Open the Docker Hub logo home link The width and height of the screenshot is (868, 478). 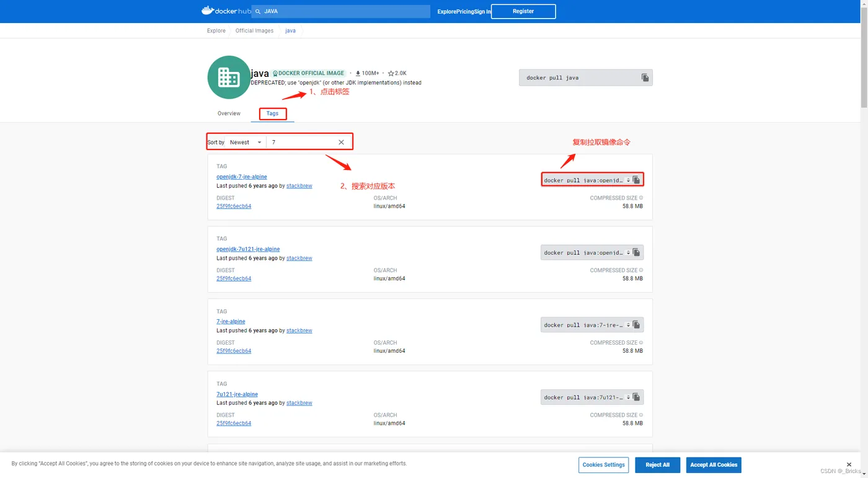[x=226, y=11]
